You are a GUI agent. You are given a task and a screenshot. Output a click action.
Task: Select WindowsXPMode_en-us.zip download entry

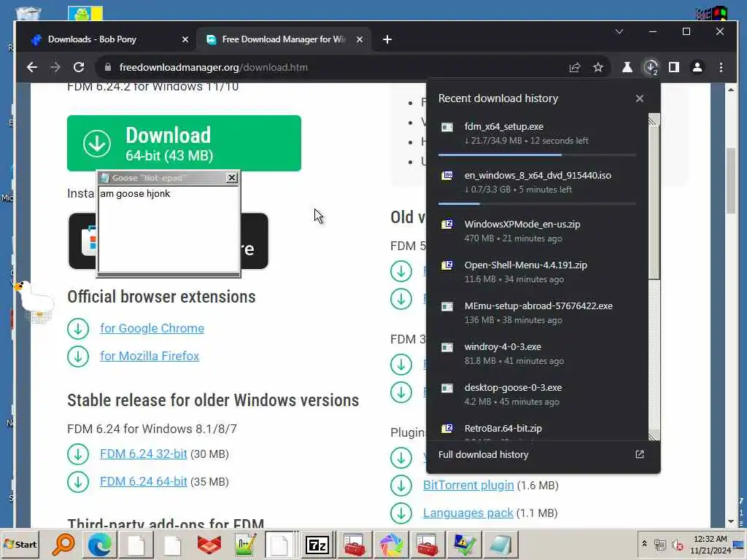pos(537,231)
